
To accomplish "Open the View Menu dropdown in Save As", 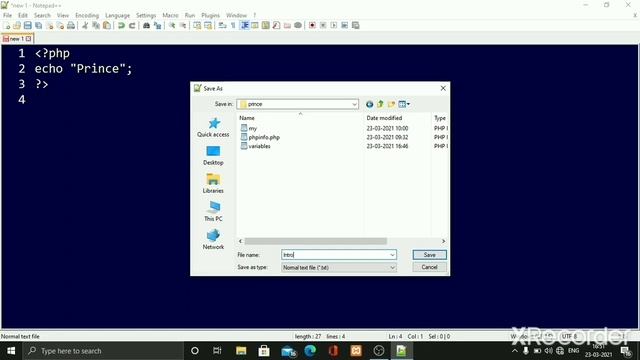I will tap(404, 104).
